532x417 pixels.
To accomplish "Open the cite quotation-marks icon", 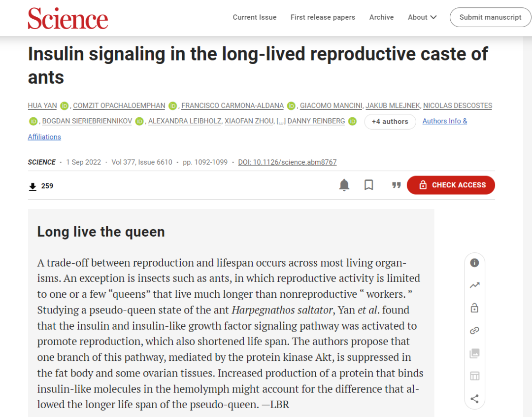I will click(x=396, y=185).
